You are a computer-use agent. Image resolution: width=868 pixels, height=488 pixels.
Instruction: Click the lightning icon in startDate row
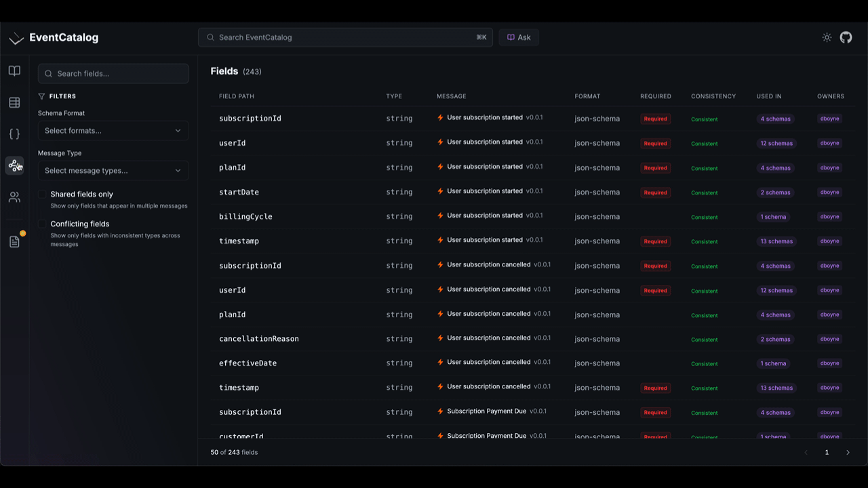click(440, 191)
